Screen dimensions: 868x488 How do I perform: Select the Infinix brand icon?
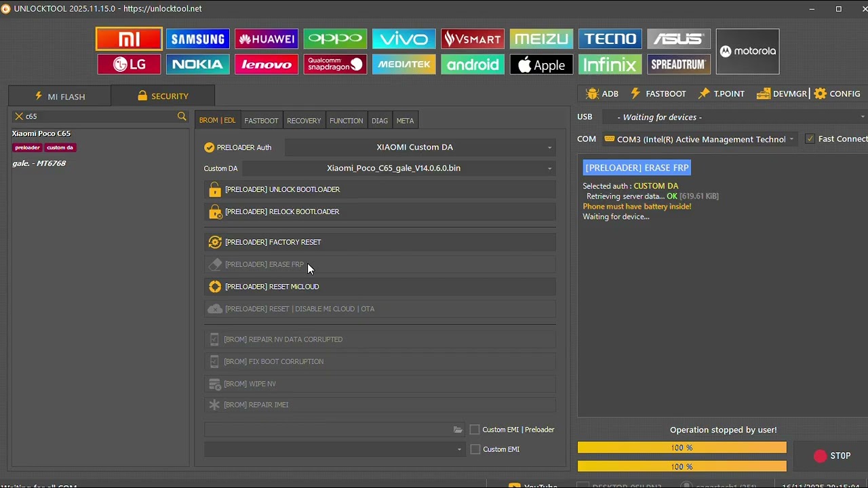[610, 64]
